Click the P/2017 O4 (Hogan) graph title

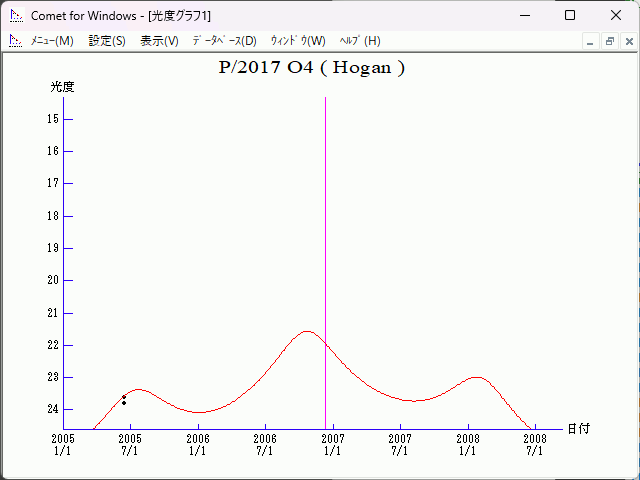click(311, 68)
